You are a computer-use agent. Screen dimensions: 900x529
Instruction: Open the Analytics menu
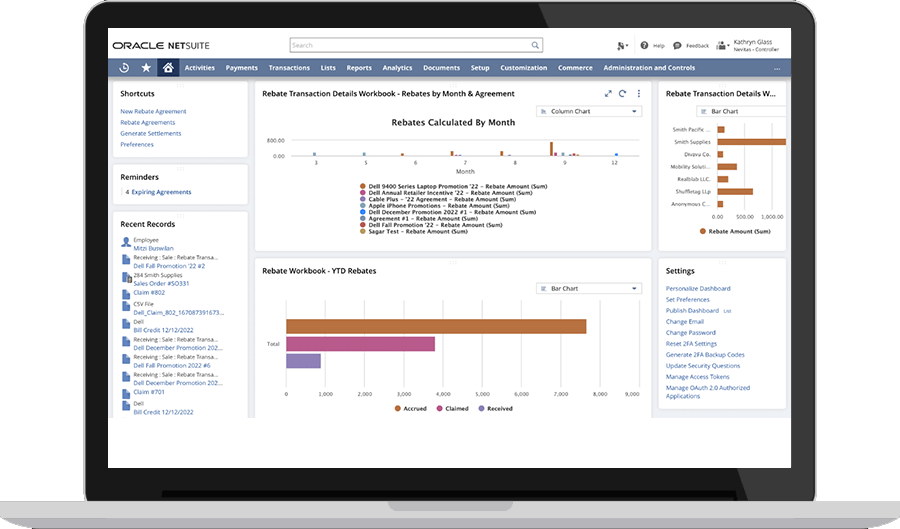point(397,68)
